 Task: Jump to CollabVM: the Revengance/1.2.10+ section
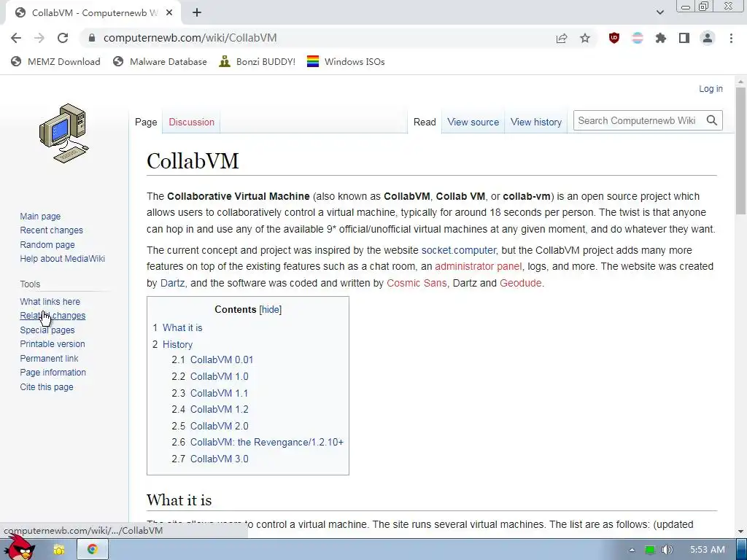coord(267,443)
